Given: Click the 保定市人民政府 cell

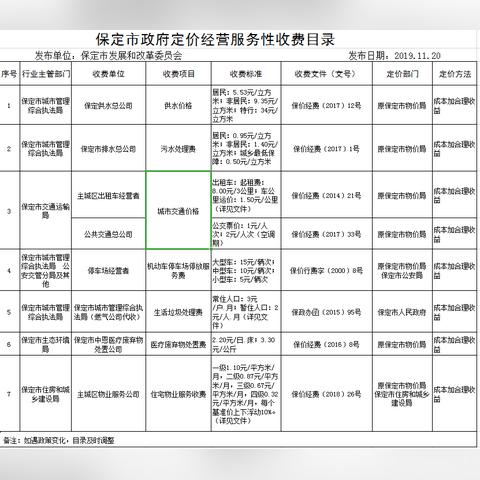Looking at the screenshot, I should [402, 312].
